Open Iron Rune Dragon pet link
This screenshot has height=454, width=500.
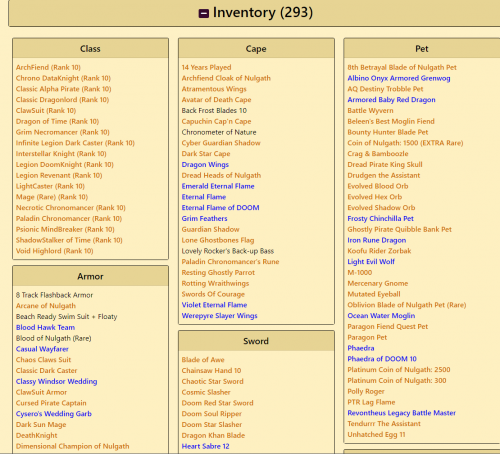coord(377,240)
